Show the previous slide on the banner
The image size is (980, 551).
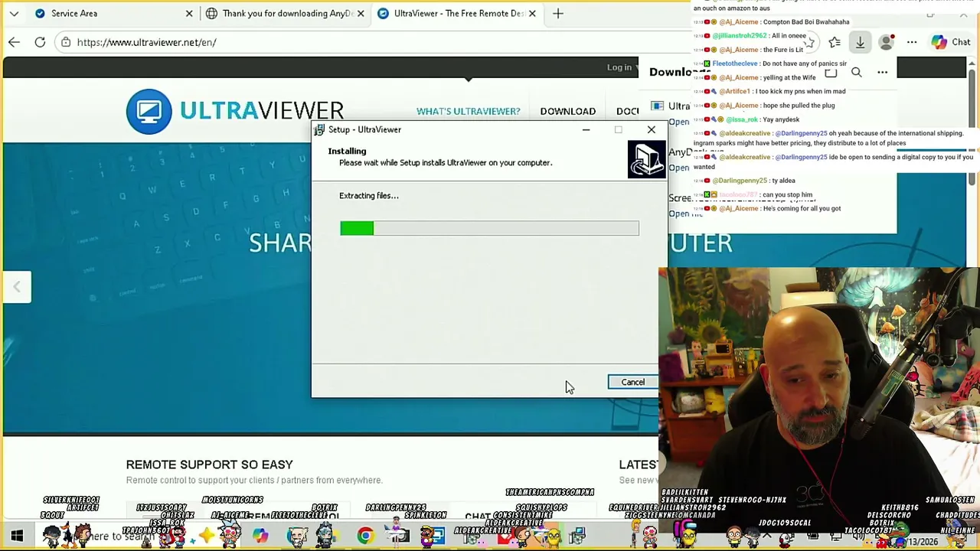click(x=16, y=287)
